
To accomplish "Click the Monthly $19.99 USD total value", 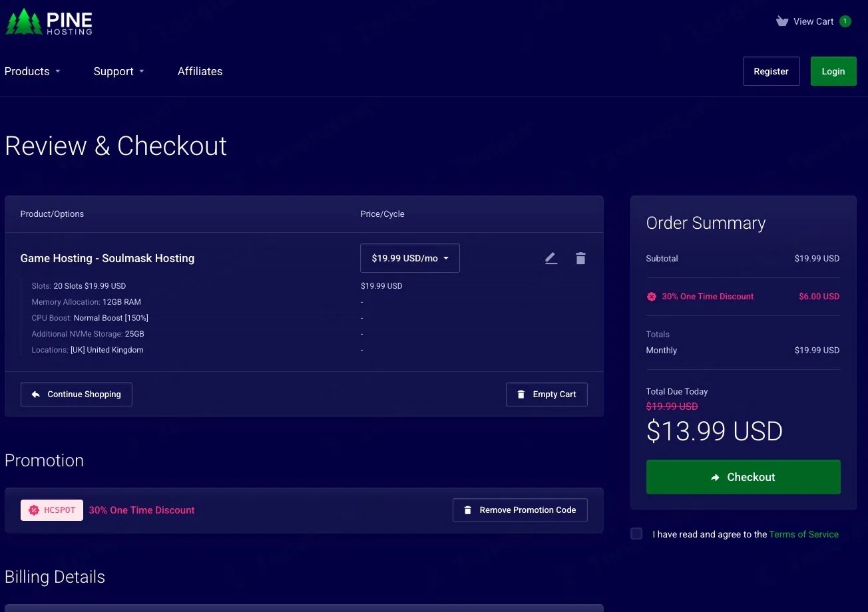I will tap(817, 351).
